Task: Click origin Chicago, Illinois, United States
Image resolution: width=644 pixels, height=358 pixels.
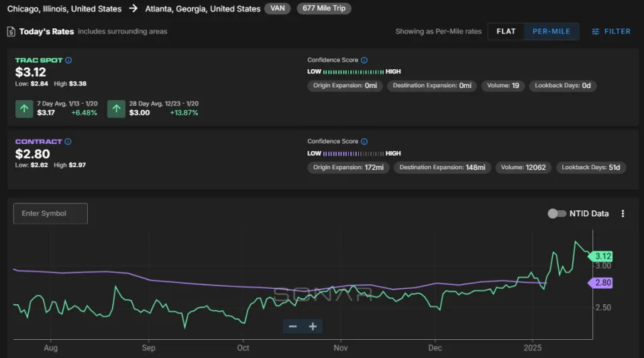Action: point(64,9)
